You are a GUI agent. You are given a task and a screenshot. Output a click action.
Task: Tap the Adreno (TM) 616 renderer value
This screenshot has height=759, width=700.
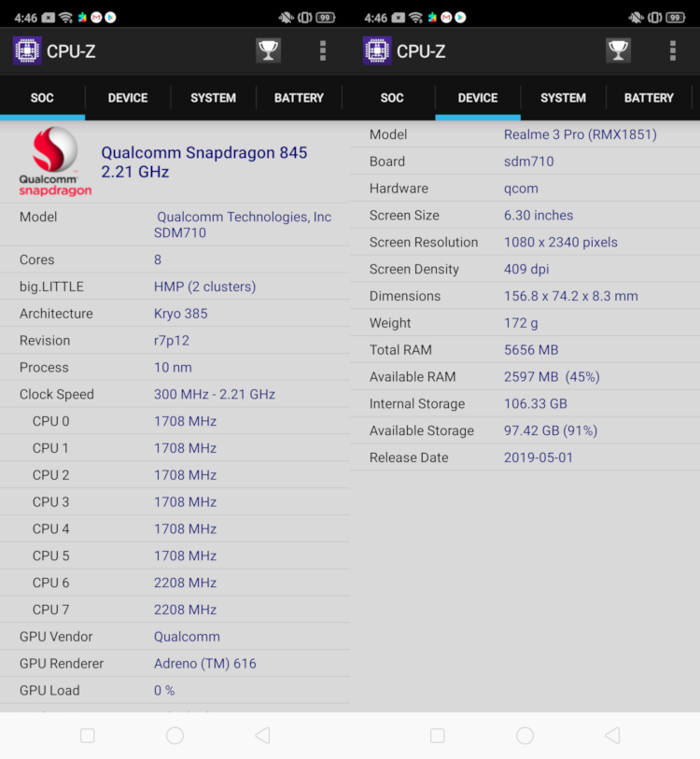(204, 664)
